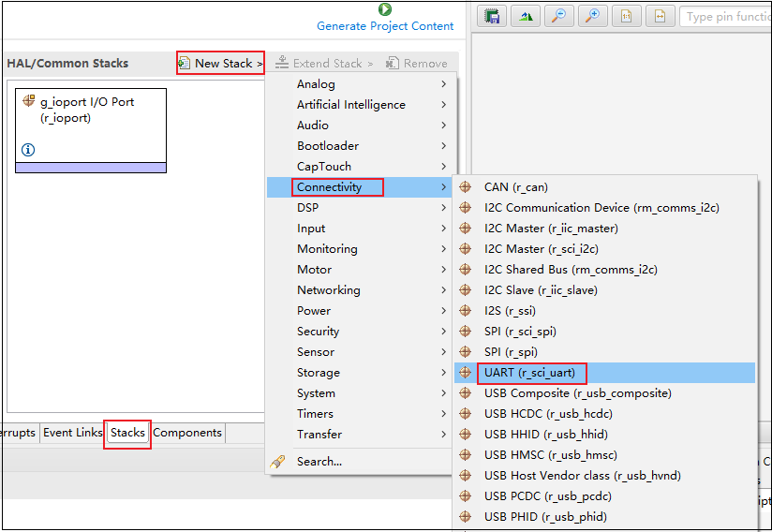
Task: Click the zoom in magnifier icon
Action: 591,17
